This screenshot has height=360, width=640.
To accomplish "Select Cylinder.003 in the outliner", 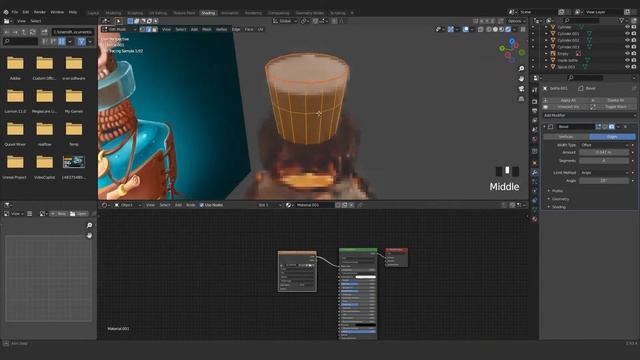I will pos(568,47).
